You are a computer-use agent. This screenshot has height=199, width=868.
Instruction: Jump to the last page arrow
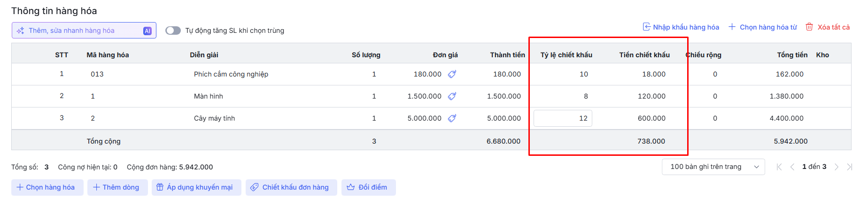[x=849, y=167]
